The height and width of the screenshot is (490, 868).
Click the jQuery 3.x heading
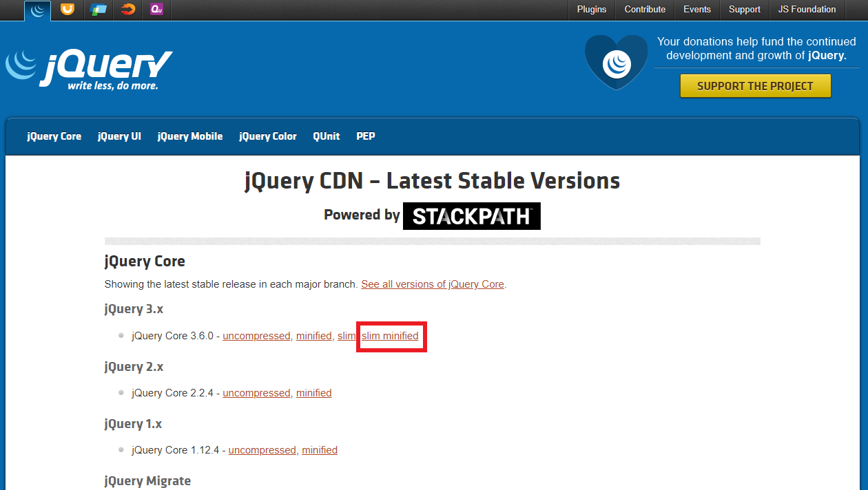pos(134,309)
